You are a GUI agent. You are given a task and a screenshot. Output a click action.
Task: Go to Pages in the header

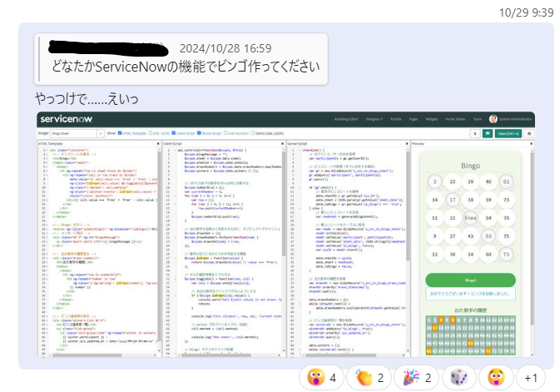pos(414,119)
